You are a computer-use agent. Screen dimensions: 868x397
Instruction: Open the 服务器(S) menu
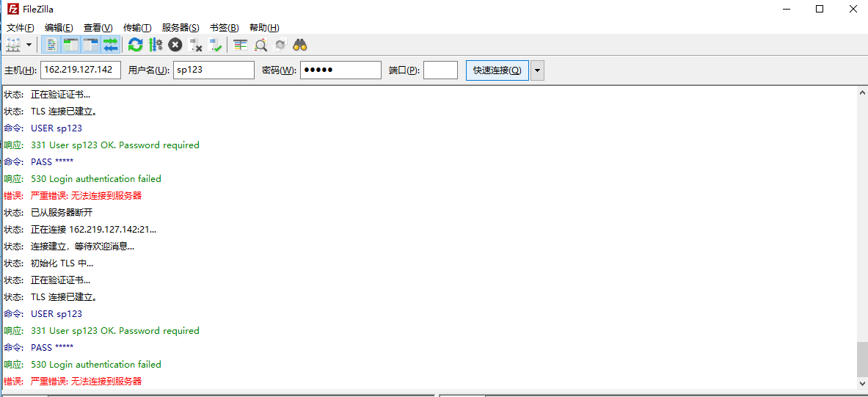pos(180,28)
